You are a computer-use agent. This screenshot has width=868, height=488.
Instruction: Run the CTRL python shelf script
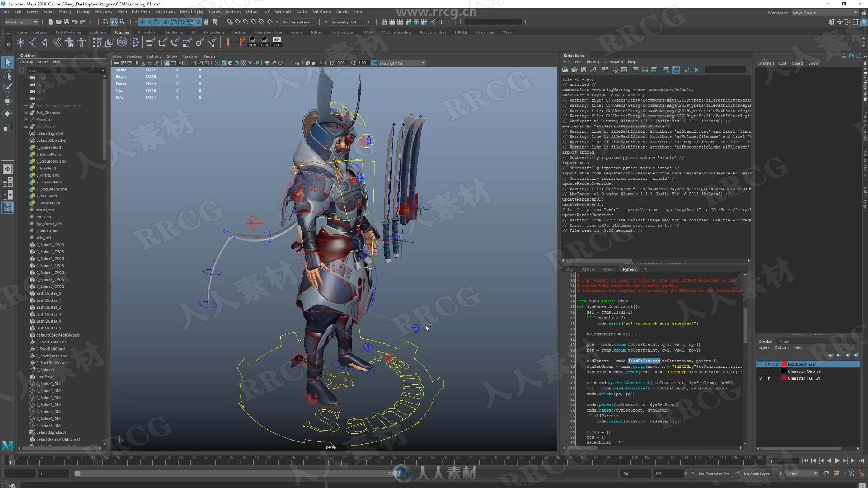pos(264,42)
